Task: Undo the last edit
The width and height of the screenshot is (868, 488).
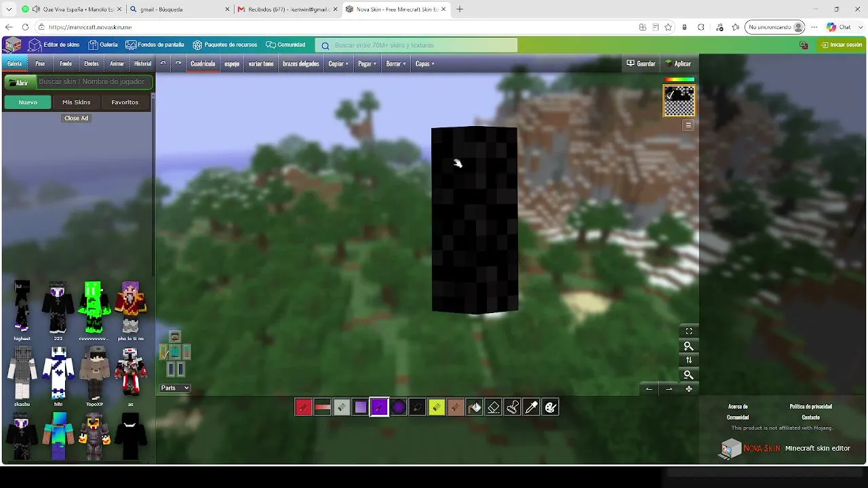Action: coord(163,64)
